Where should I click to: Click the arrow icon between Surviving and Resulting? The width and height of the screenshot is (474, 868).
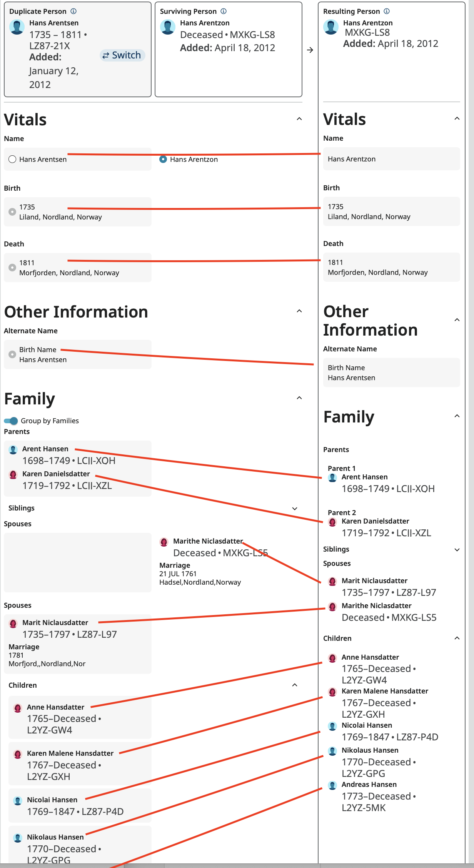(x=310, y=50)
